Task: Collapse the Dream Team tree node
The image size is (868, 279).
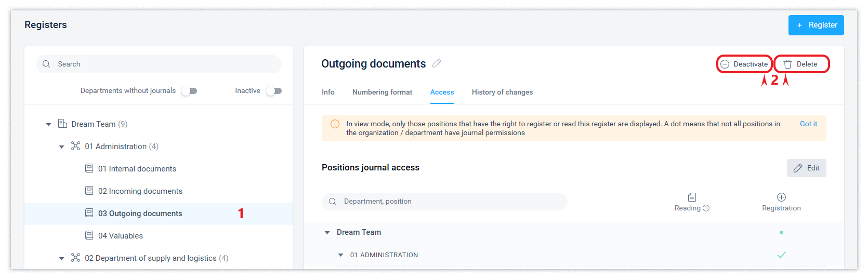Action: click(48, 124)
